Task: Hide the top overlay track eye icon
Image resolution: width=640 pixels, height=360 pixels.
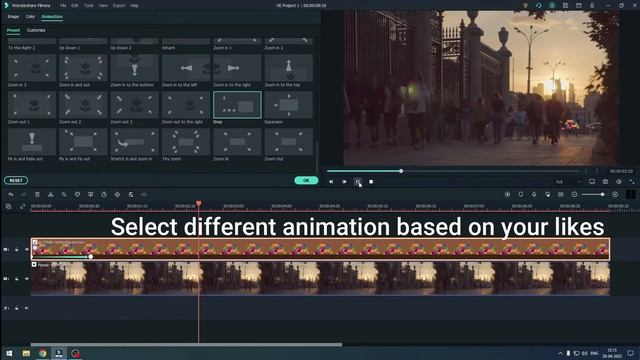Action: [x=27, y=249]
